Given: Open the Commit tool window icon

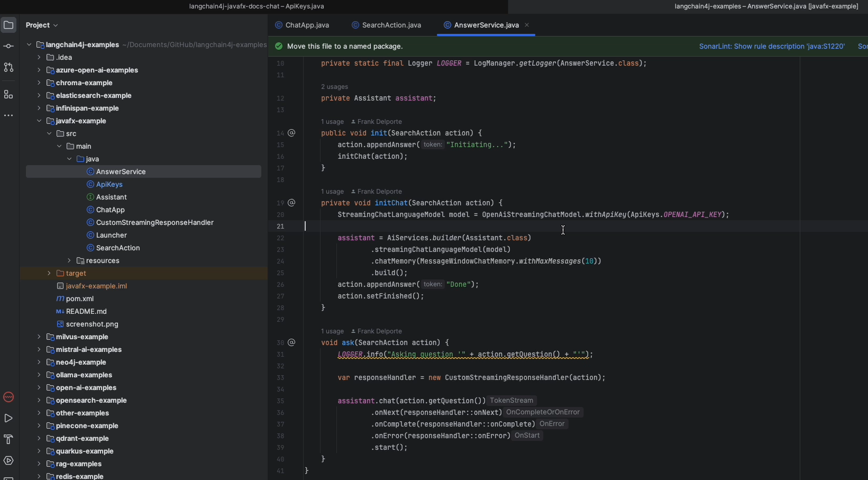Looking at the screenshot, I should pos(8,47).
